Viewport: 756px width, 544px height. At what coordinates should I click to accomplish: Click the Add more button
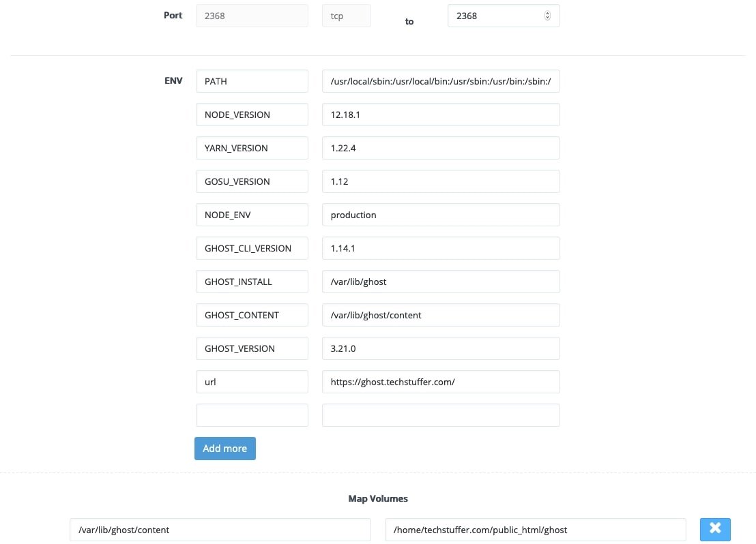224,448
